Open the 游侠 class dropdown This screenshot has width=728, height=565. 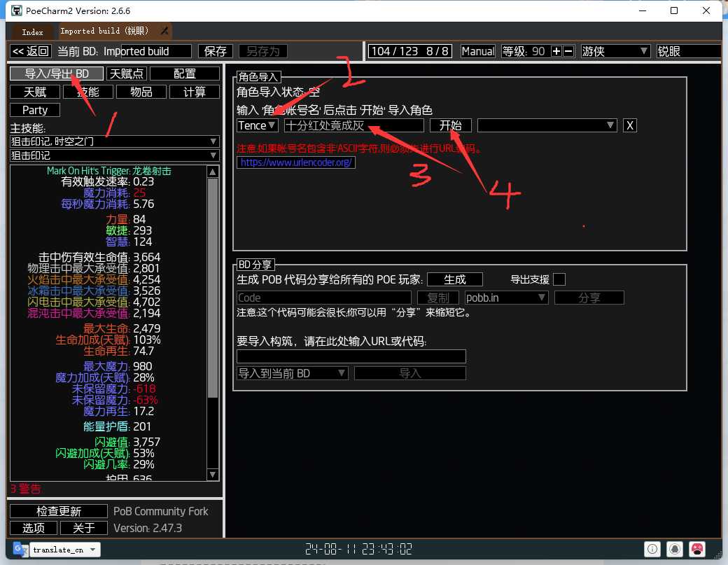click(x=615, y=51)
